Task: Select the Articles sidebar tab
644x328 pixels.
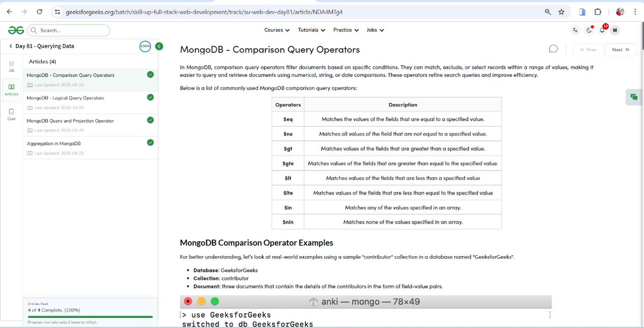Action: [x=11, y=90]
